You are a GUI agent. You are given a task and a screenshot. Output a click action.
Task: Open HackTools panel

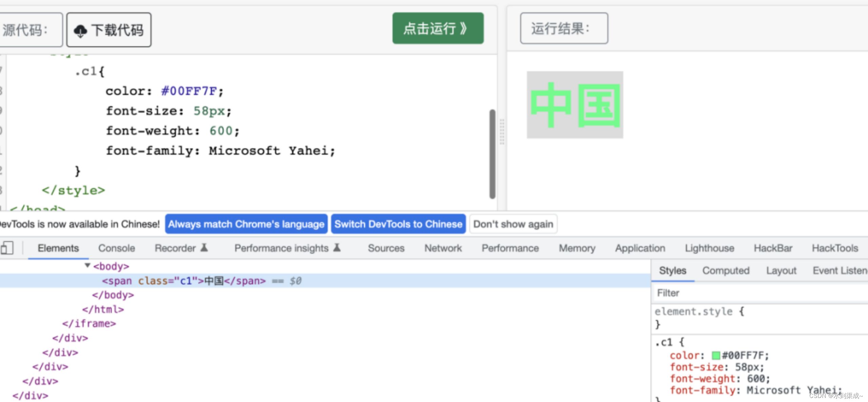(836, 248)
